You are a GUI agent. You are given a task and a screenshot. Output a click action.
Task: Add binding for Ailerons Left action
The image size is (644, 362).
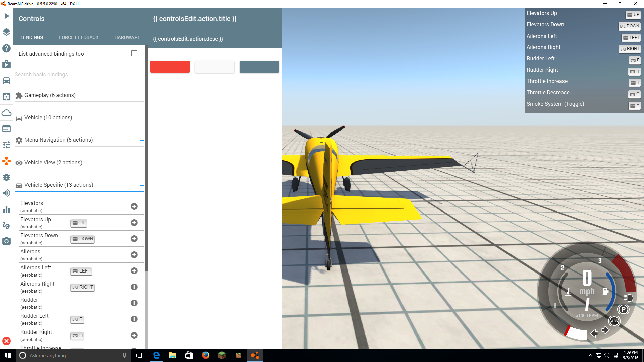click(x=134, y=271)
